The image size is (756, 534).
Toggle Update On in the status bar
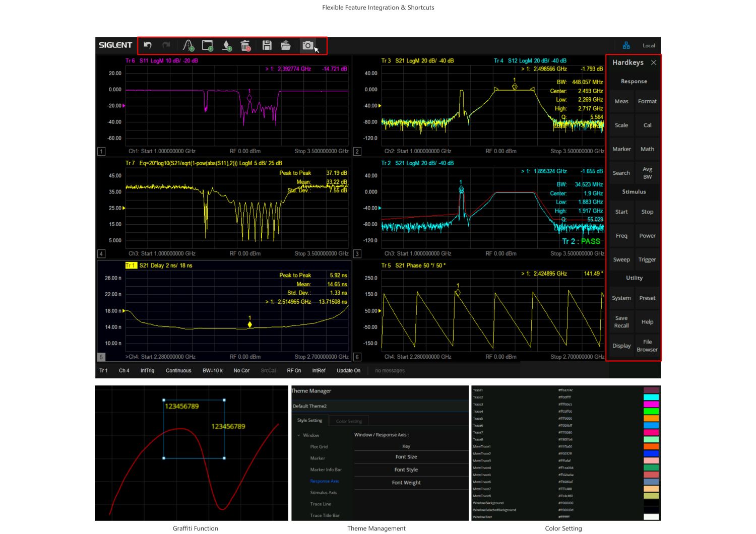tap(348, 371)
